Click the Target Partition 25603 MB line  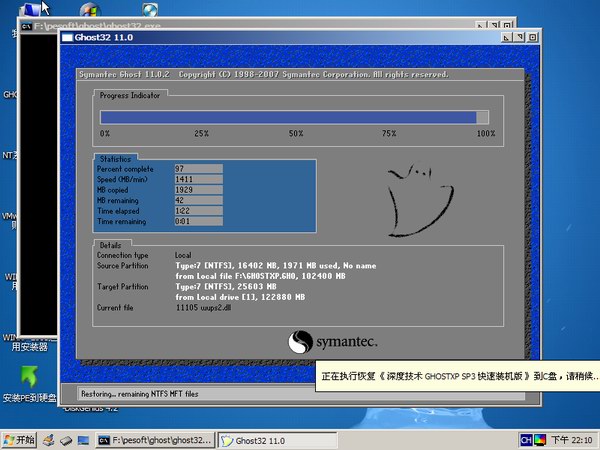pyautogui.click(x=226, y=287)
